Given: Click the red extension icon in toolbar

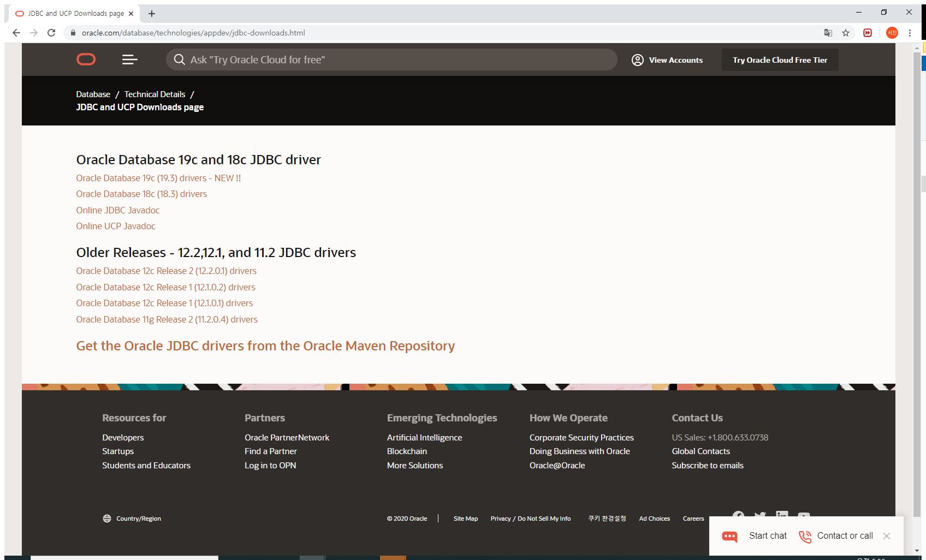Looking at the screenshot, I should click(x=868, y=33).
